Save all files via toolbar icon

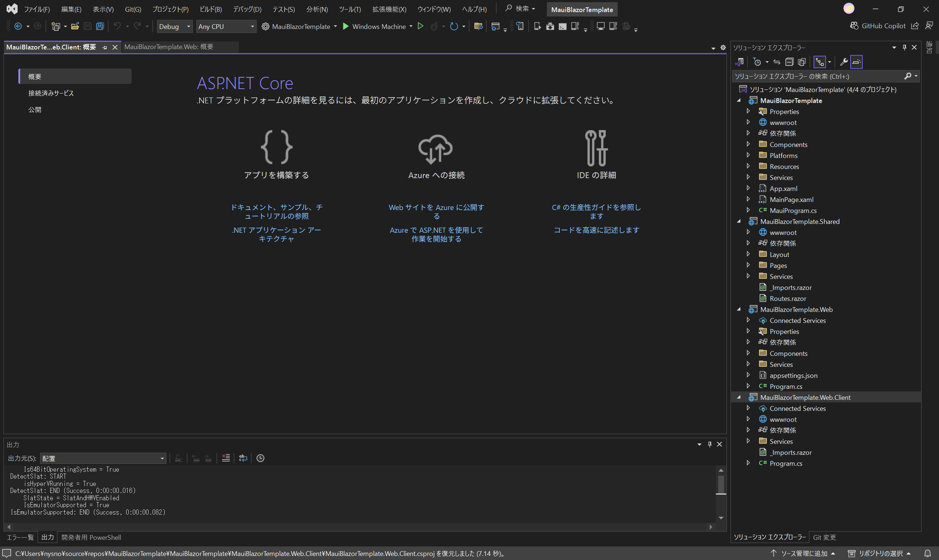pos(99,26)
